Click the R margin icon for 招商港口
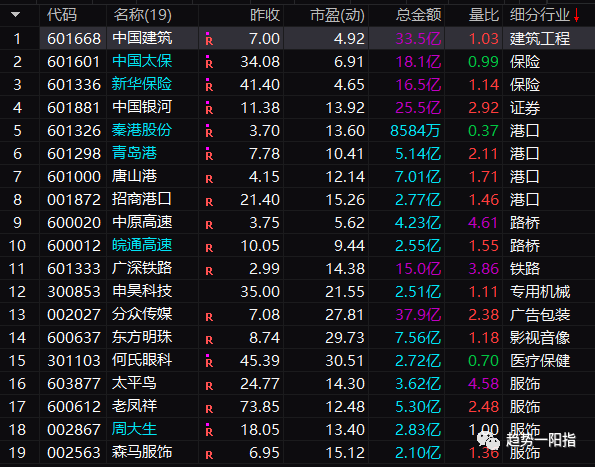595x467 pixels. (209, 202)
